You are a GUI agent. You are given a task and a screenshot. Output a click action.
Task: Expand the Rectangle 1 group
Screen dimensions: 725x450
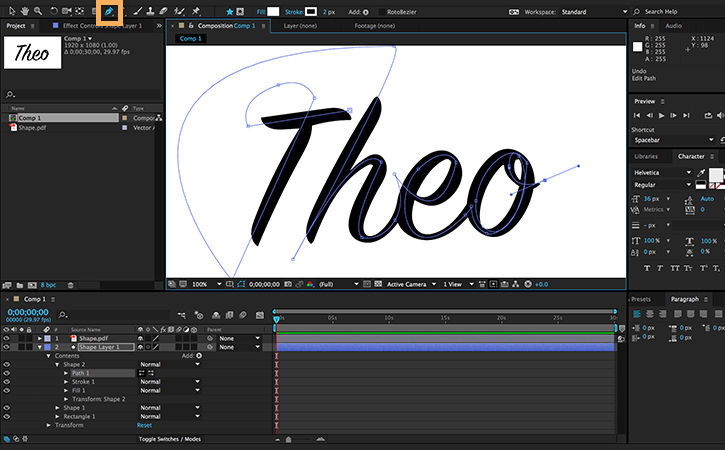[57, 417]
